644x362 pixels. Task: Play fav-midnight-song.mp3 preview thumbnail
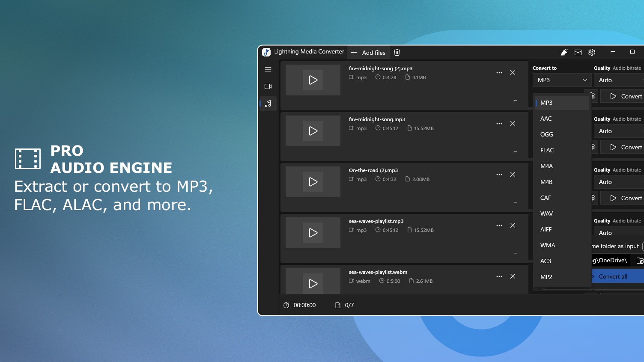point(313,131)
